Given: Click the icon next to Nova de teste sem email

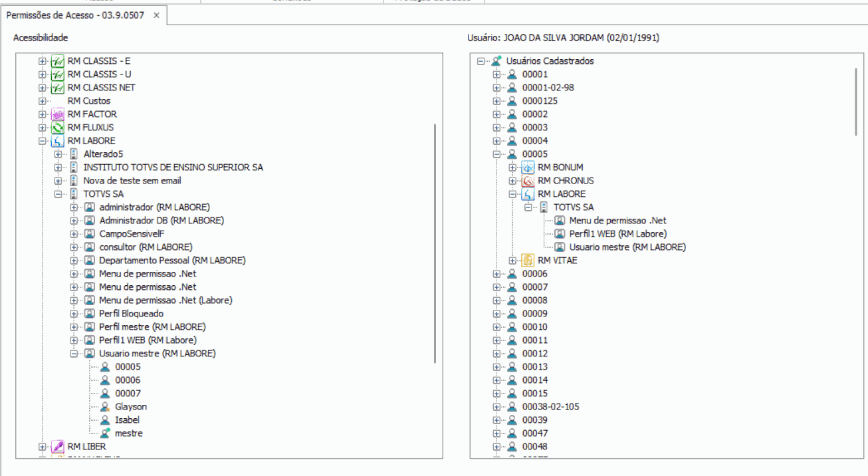Looking at the screenshot, I should pos(74,181).
